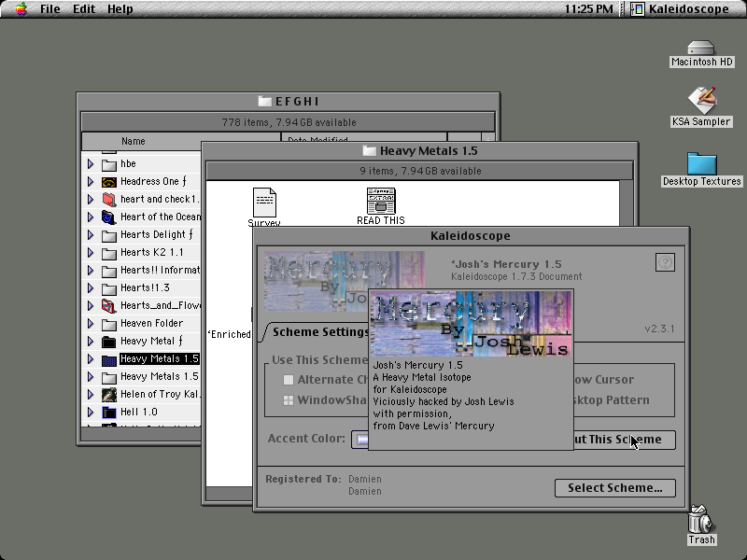Select the Heaven Folder name in the list

point(151,323)
